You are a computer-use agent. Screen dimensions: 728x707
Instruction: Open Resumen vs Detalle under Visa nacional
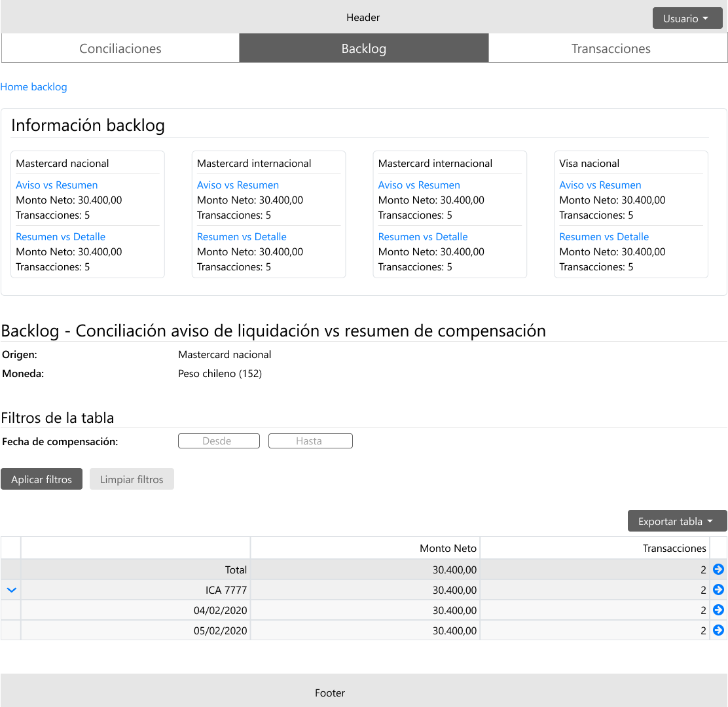coord(604,237)
